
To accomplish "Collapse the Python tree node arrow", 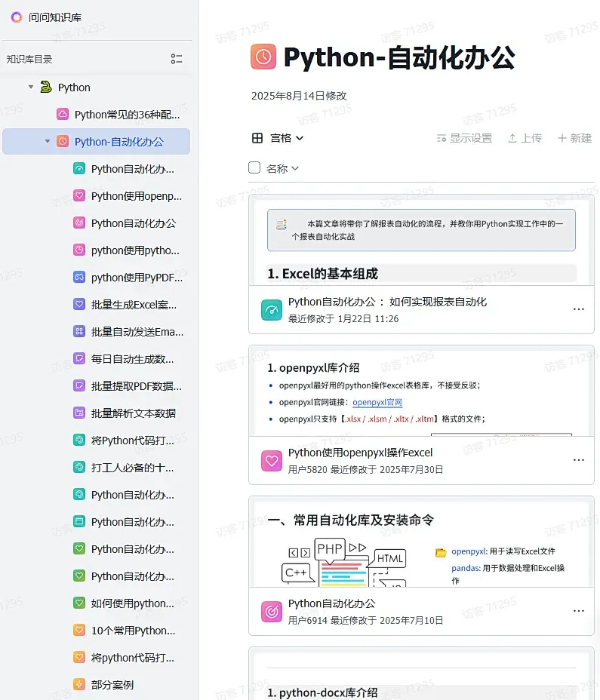I will point(31,87).
